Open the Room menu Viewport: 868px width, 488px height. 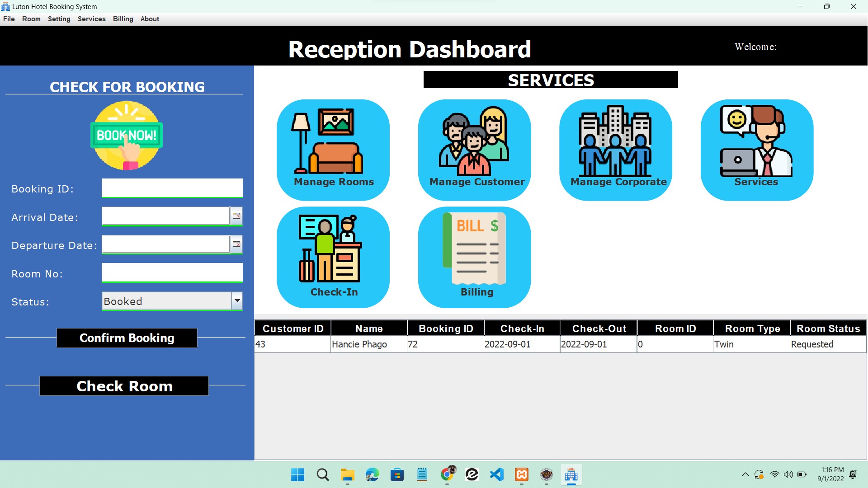(31, 19)
